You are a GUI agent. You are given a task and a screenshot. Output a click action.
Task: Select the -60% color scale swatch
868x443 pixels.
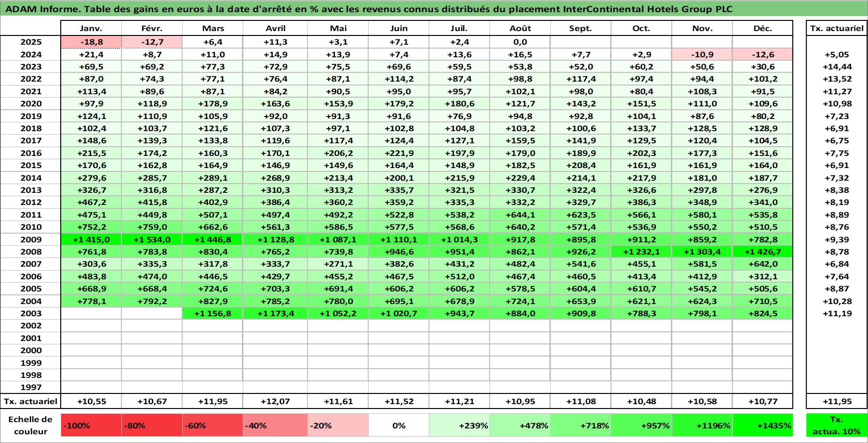pos(212,425)
